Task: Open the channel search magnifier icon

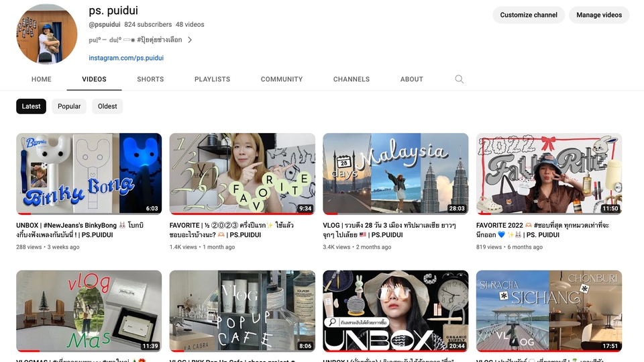Action: [459, 79]
